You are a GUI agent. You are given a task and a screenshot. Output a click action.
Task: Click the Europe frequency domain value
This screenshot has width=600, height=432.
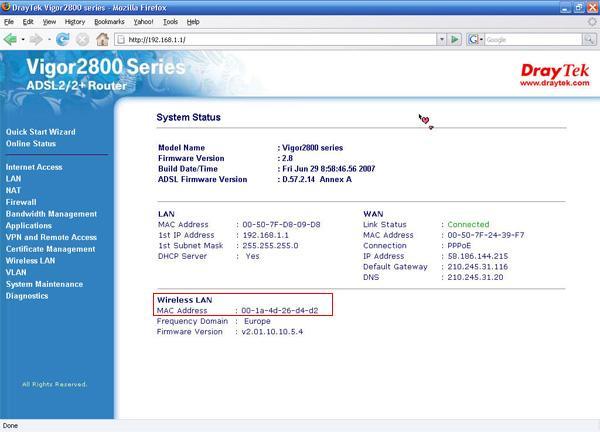point(257,321)
